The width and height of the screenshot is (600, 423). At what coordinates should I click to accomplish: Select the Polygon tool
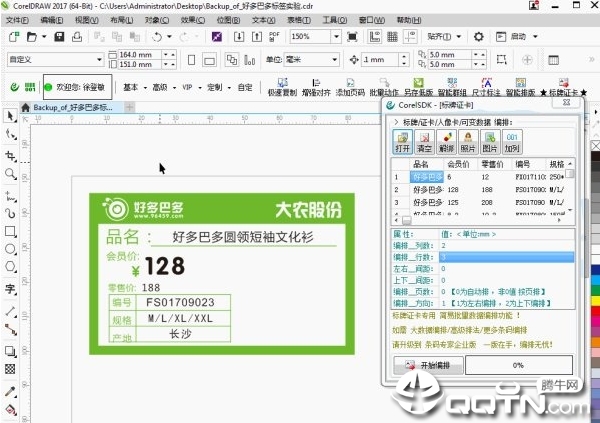click(x=10, y=267)
